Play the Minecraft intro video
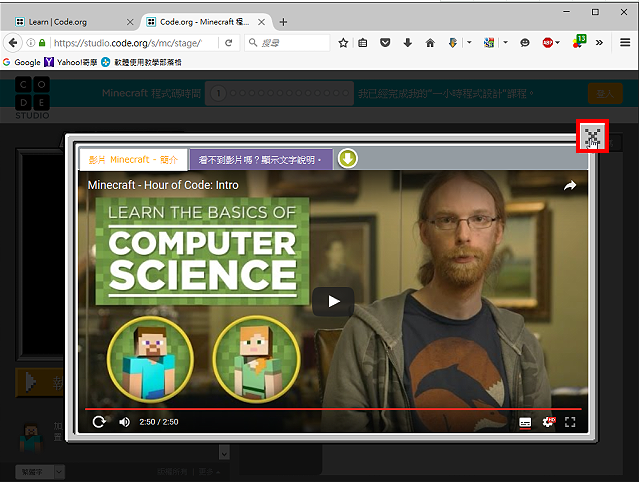This screenshot has width=643, height=485. (333, 301)
